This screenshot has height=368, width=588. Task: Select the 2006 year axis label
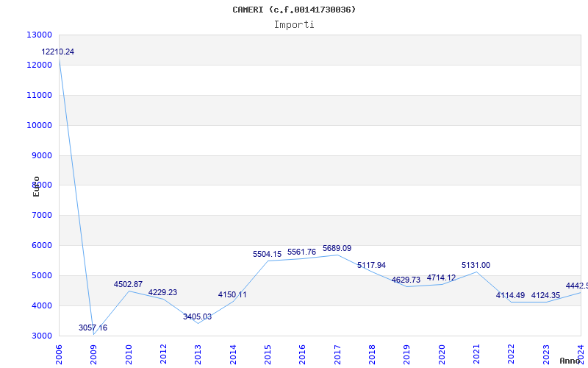59,355
